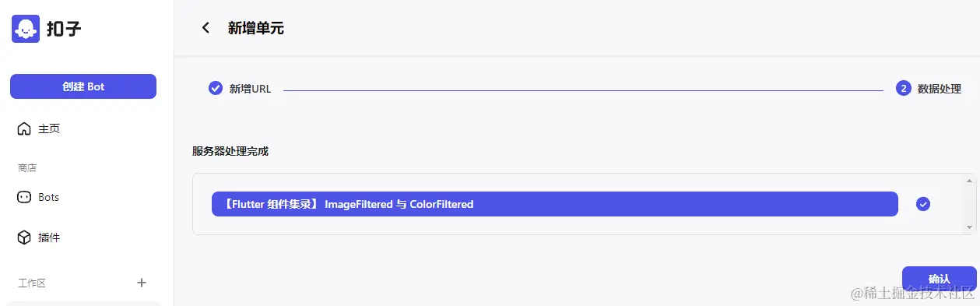Click the 创建 Bot button
980x306 pixels.
83,86
